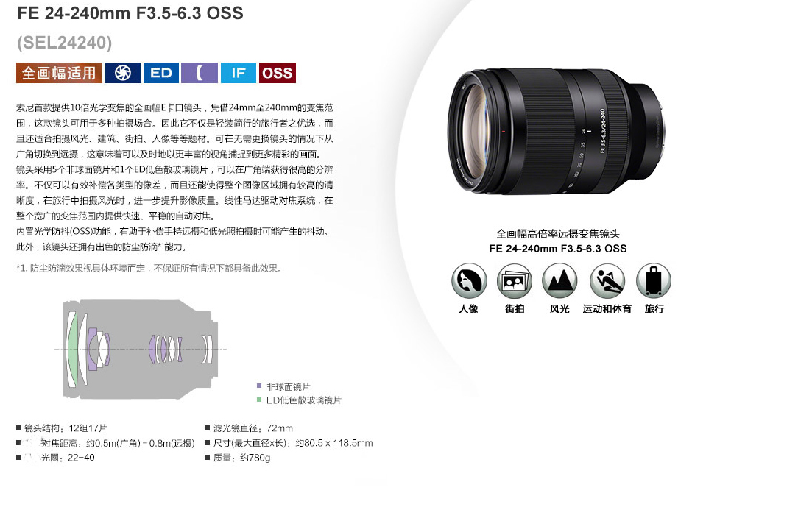
Task: Click the 运动和体育 sports icon
Action: (607, 280)
